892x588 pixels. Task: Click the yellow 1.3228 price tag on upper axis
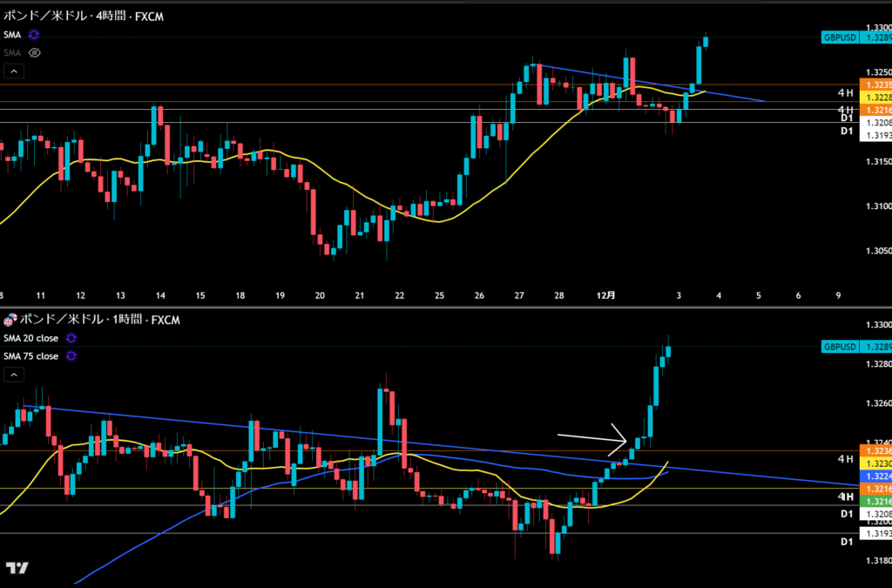tap(875, 98)
